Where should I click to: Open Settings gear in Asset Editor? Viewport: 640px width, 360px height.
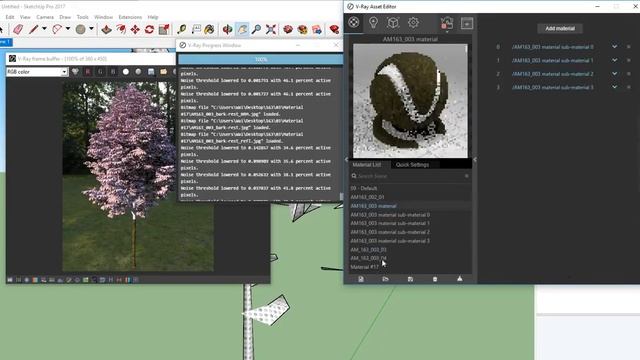tap(413, 22)
